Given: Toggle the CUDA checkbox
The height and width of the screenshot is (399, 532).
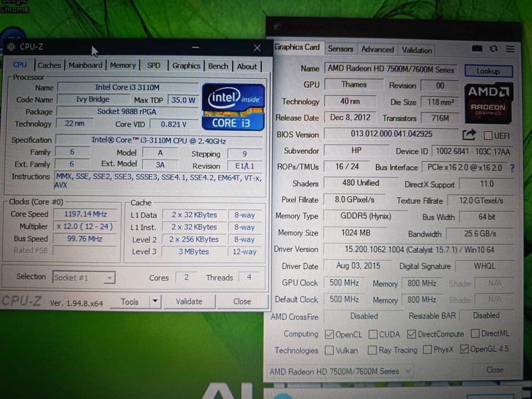Looking at the screenshot, I should tap(373, 334).
